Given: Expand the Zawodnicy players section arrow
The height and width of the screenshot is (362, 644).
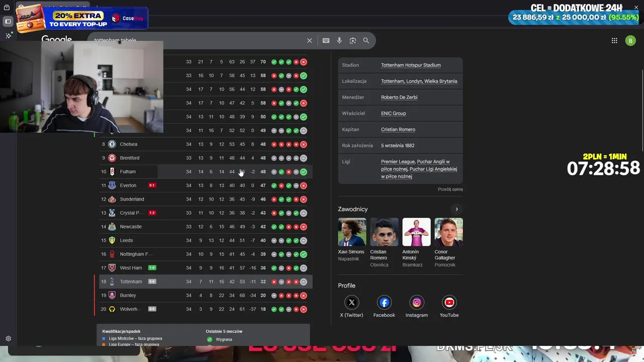Looking at the screenshot, I should pyautogui.click(x=457, y=209).
